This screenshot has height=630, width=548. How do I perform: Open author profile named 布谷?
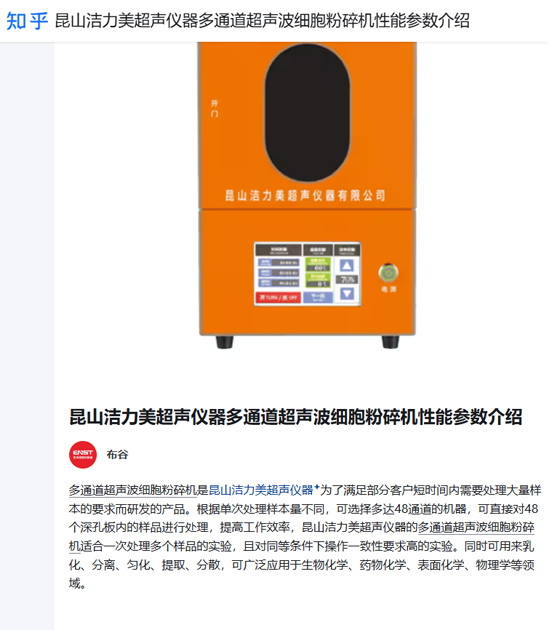tap(117, 454)
